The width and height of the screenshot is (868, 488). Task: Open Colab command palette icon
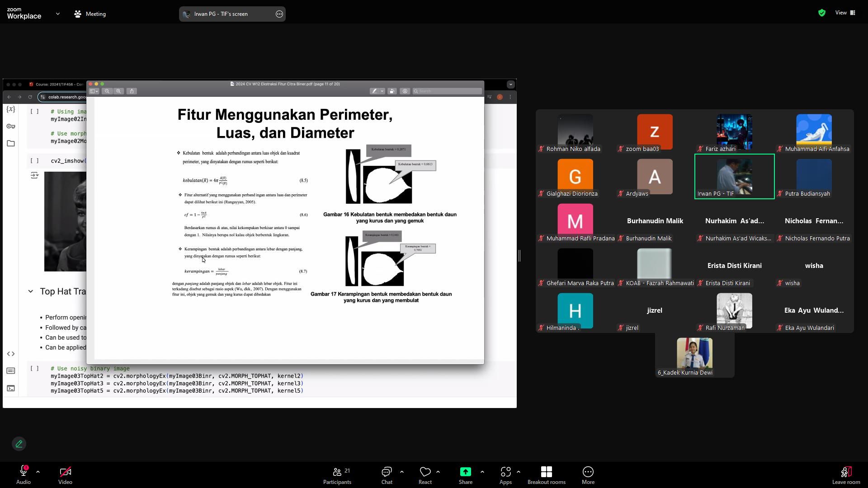coord(11,371)
